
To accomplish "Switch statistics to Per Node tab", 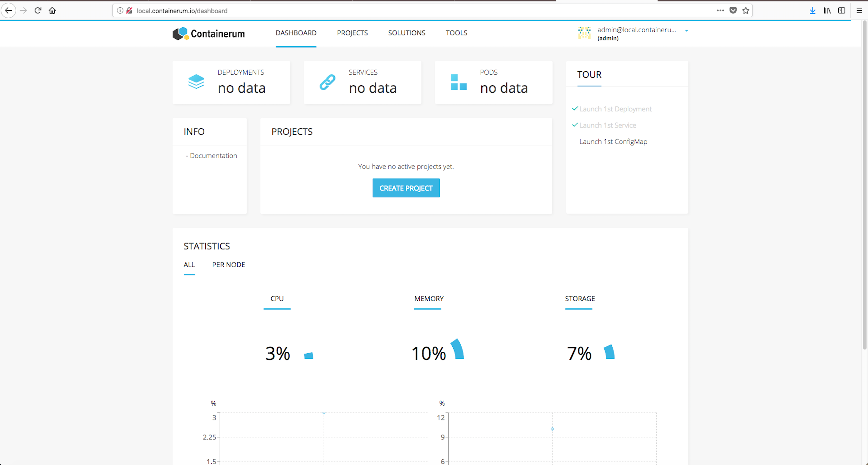I will pos(228,265).
